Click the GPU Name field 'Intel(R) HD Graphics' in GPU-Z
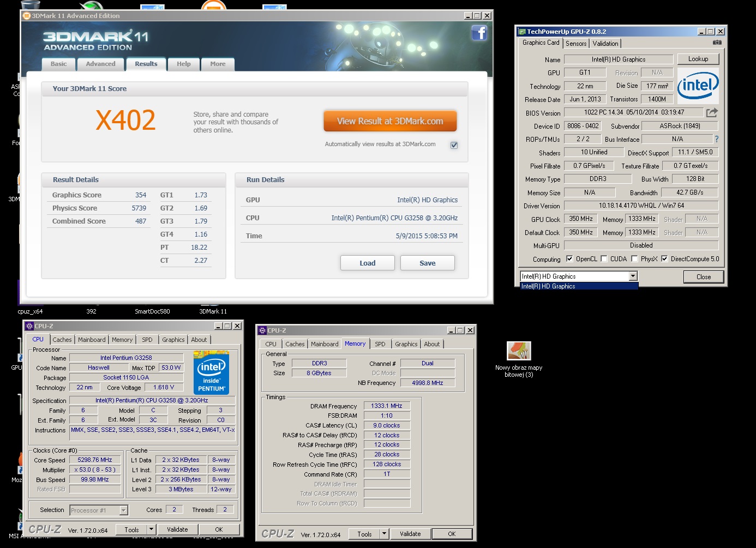The height and width of the screenshot is (548, 756). click(x=619, y=59)
